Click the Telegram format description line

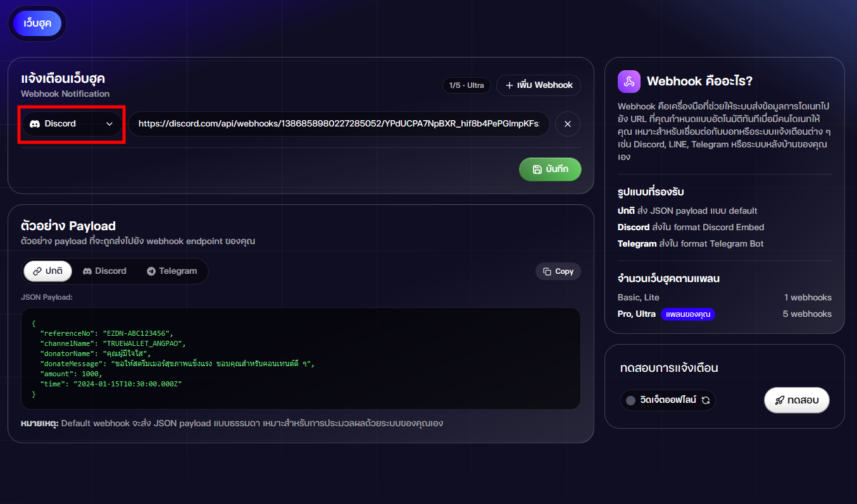(x=691, y=243)
